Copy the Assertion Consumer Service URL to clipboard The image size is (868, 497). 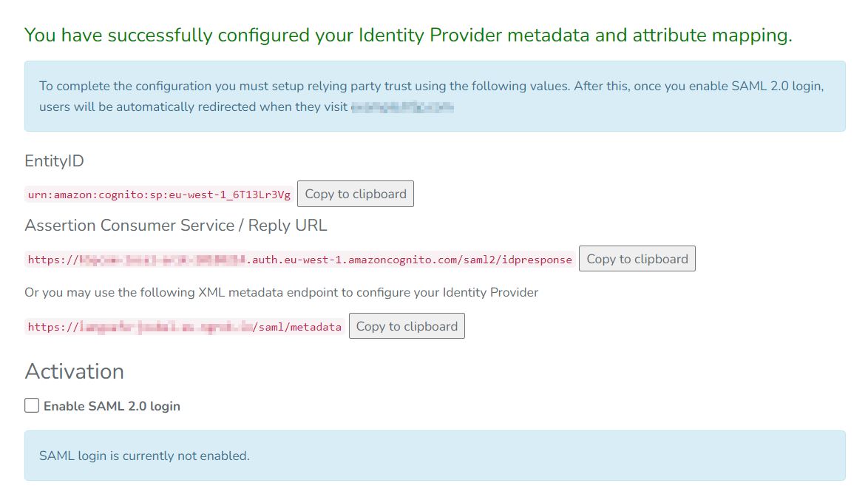point(637,258)
